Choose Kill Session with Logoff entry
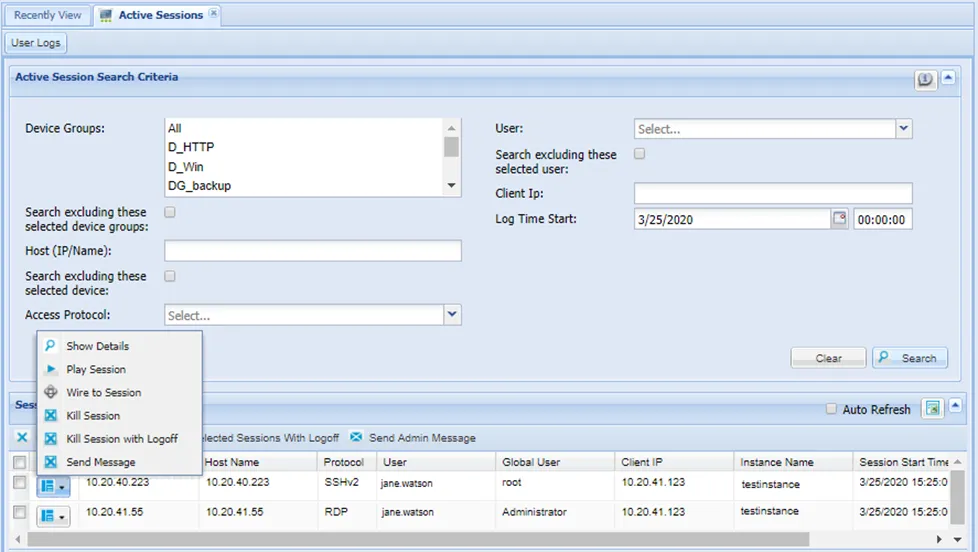Viewport: 978px width, 552px height. pyautogui.click(x=120, y=438)
